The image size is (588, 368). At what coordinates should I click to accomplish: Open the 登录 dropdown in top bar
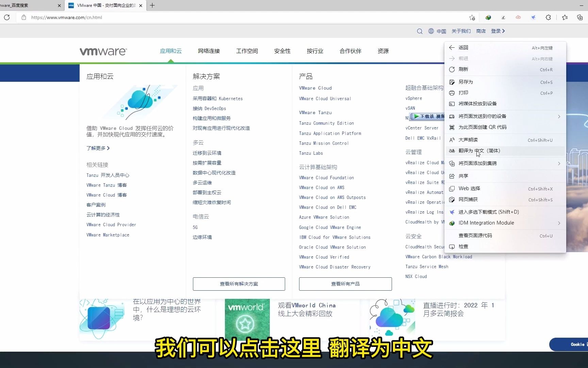coord(498,31)
